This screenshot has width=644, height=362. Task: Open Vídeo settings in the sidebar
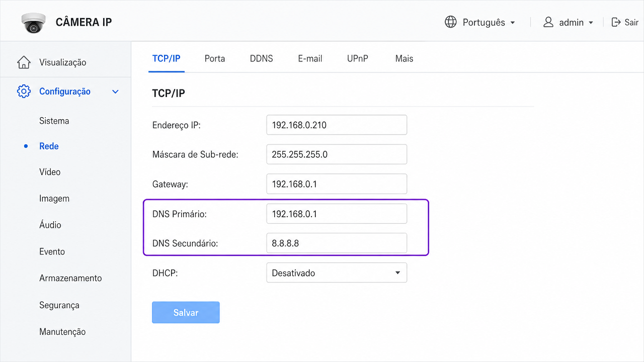pyautogui.click(x=50, y=172)
